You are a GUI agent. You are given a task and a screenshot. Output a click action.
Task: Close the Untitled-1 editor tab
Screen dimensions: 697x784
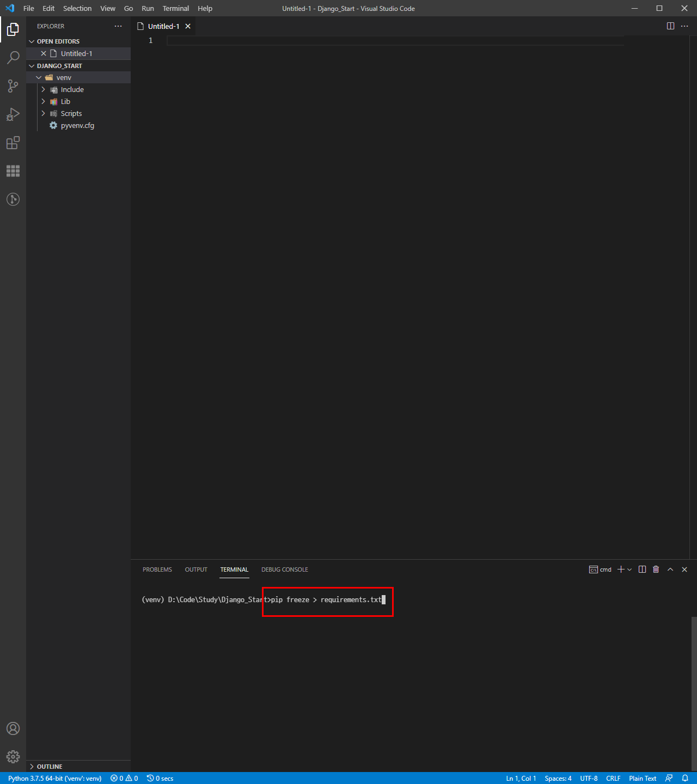(x=188, y=26)
